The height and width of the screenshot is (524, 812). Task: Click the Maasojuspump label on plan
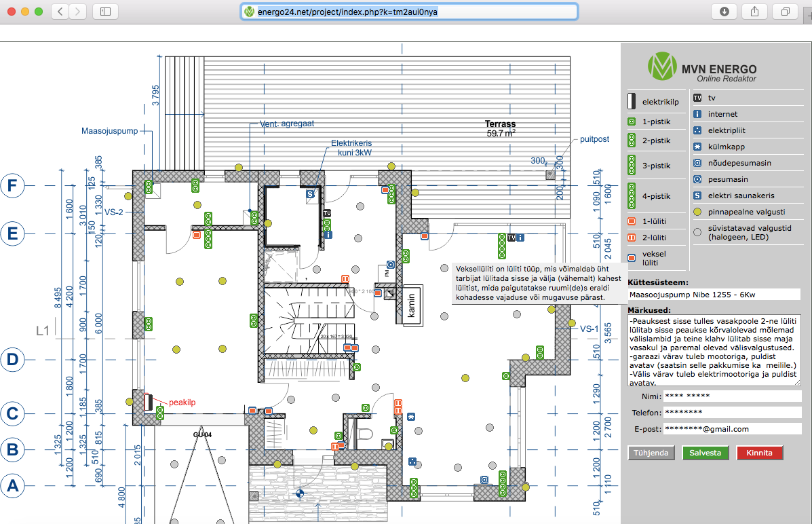[109, 131]
